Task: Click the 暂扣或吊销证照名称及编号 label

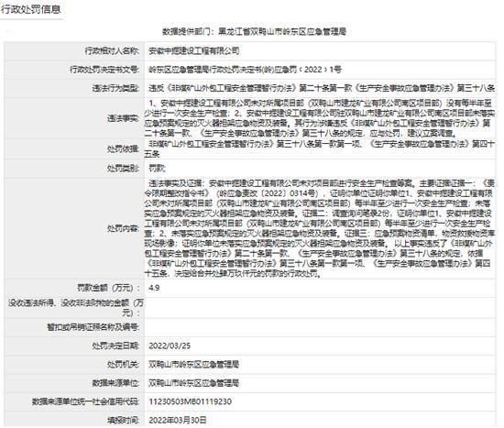Action: [x=93, y=327]
